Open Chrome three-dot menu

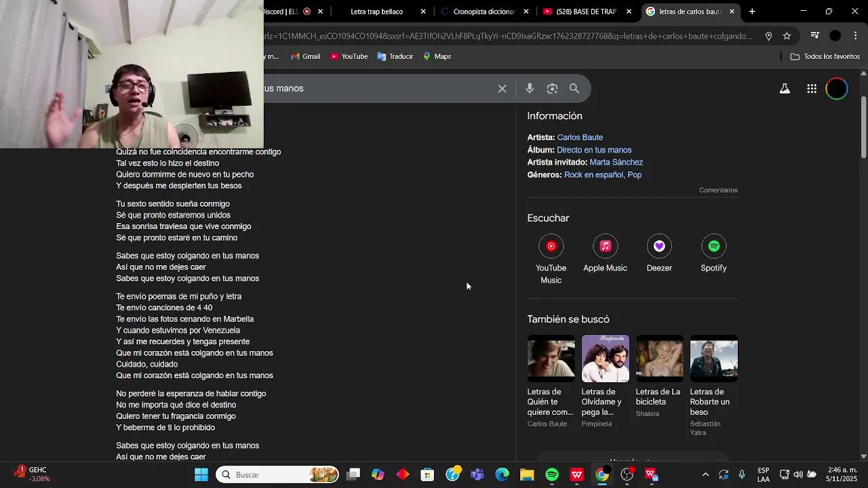click(x=855, y=36)
